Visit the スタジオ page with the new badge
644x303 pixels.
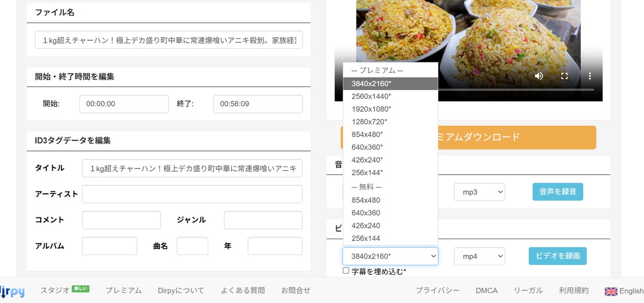point(56,291)
